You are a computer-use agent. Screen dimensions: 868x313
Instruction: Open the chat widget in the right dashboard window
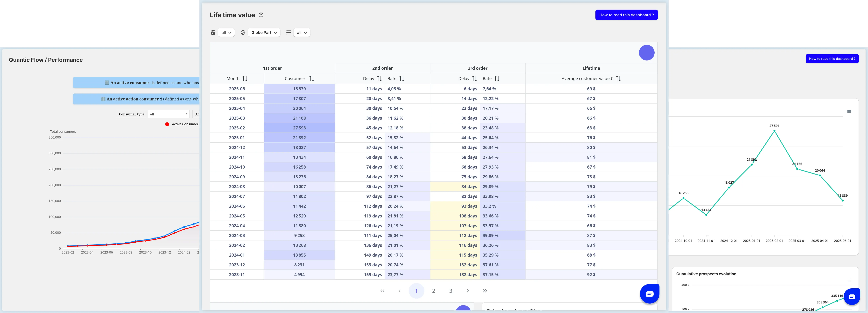pos(852,297)
